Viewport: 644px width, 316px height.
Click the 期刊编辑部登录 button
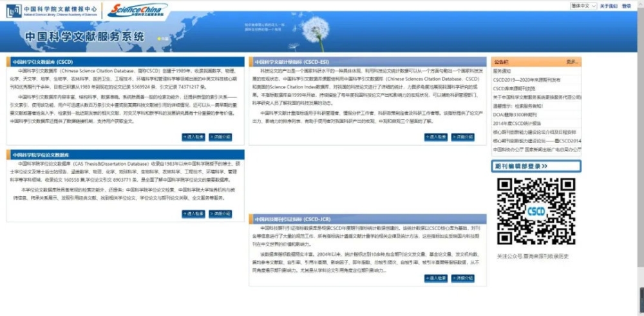click(536, 166)
